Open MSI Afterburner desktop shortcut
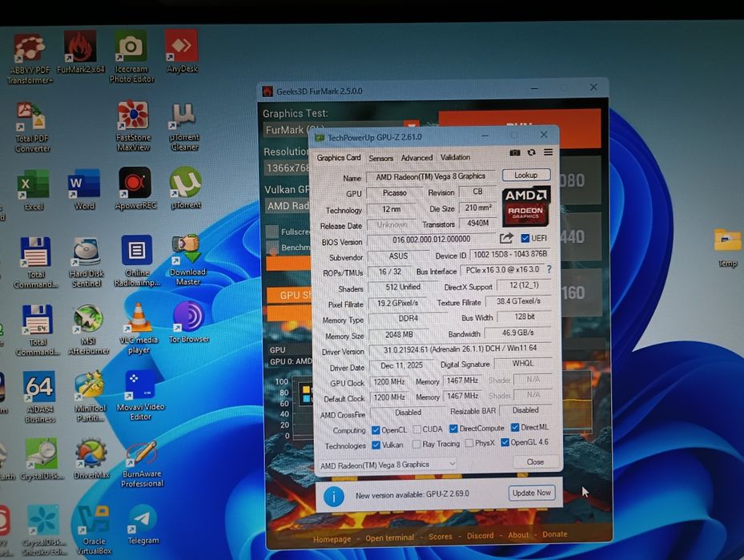 [x=88, y=329]
